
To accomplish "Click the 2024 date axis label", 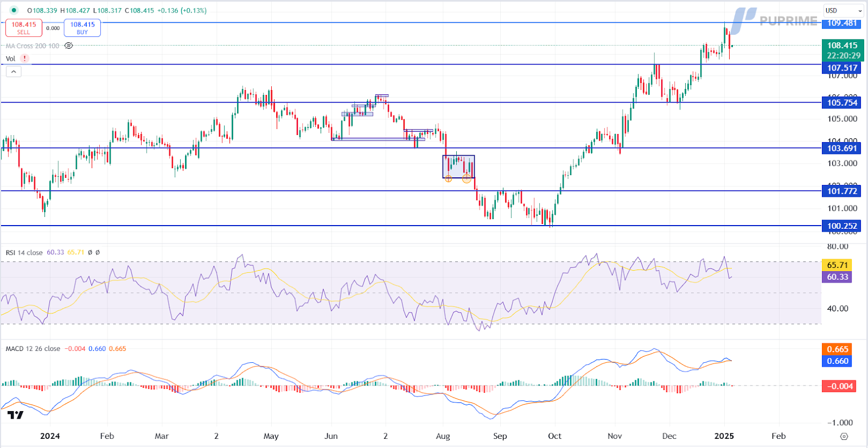I will 50,436.
